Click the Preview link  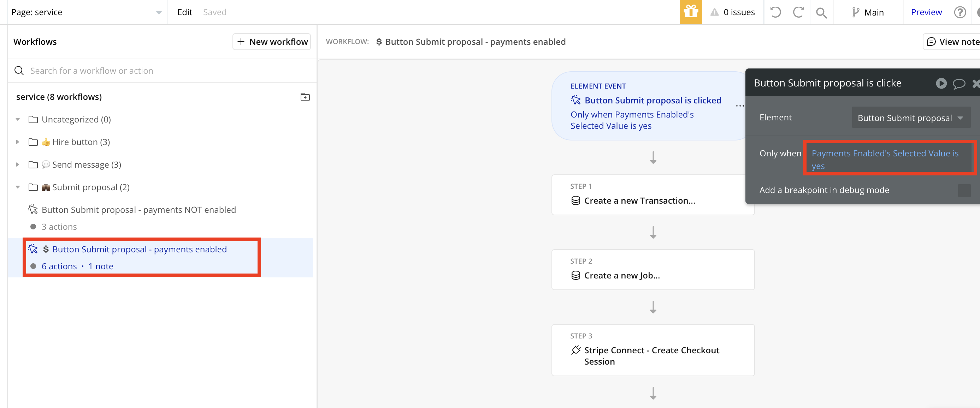[x=926, y=12]
